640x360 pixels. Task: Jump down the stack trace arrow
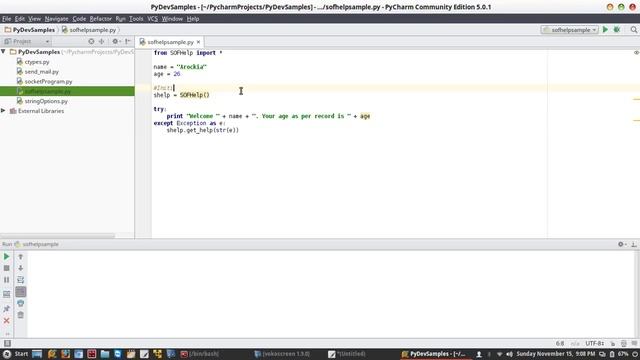(20, 268)
